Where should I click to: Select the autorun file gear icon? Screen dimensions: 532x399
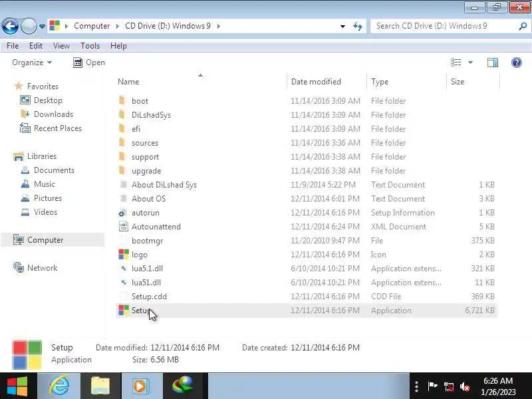coord(123,213)
